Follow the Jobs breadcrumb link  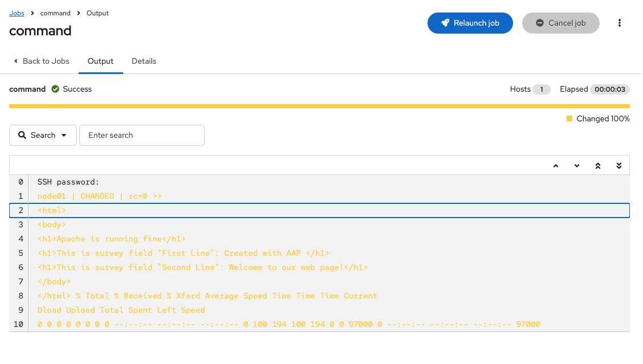(17, 13)
